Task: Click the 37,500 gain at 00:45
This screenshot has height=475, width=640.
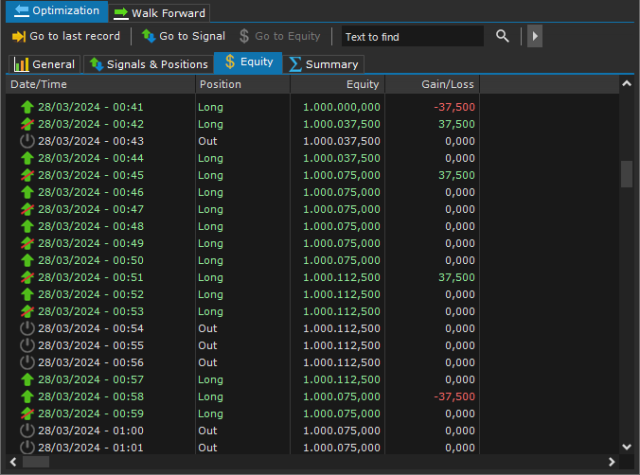Action: [x=457, y=175]
